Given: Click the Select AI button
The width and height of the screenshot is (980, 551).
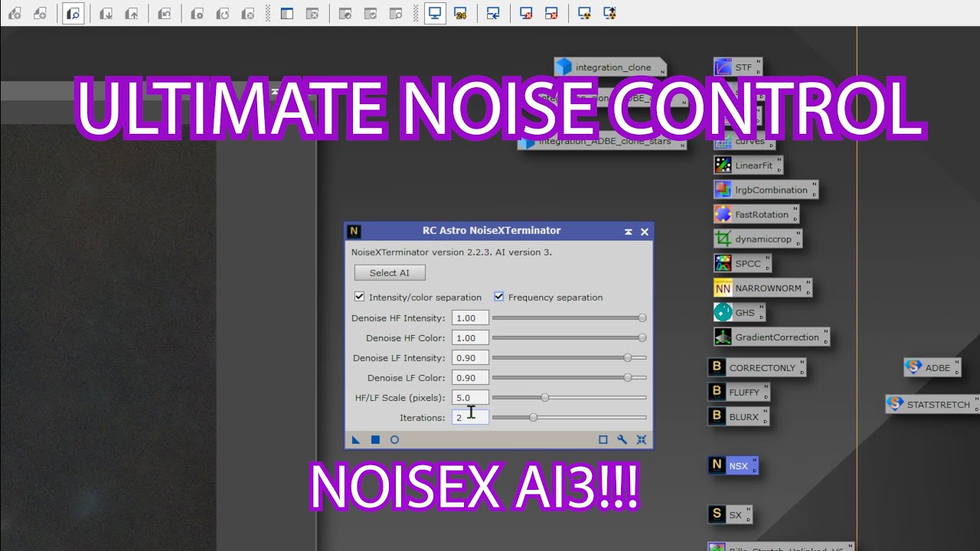Looking at the screenshot, I should pos(390,272).
